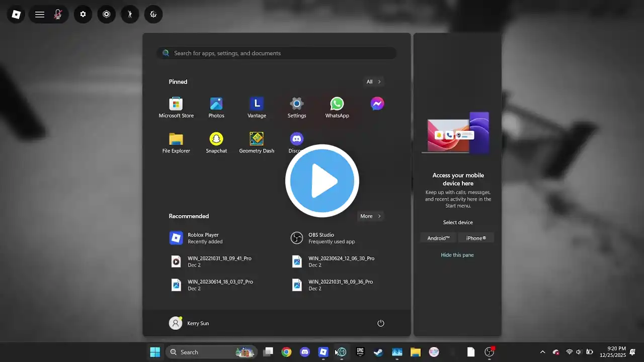The image size is (644, 362).
Task: Open the emotes dancing figure icon
Action: [x=130, y=15]
